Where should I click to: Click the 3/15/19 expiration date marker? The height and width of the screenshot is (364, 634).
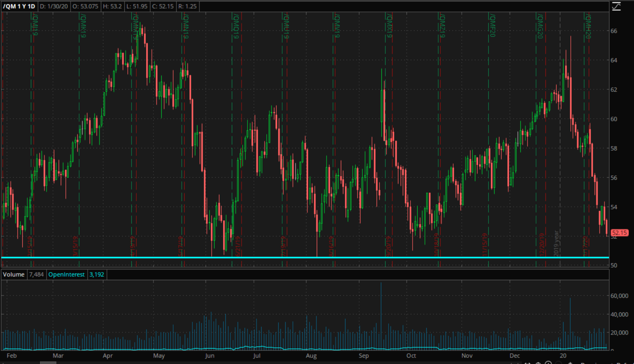pyautogui.click(x=75, y=246)
